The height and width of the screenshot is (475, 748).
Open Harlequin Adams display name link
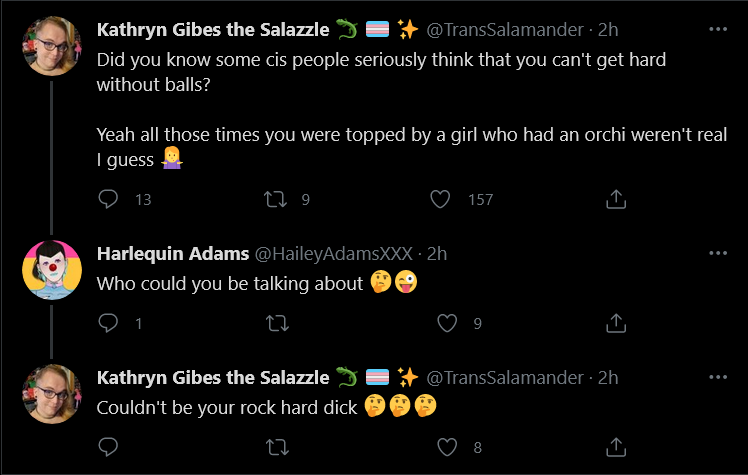(173, 254)
